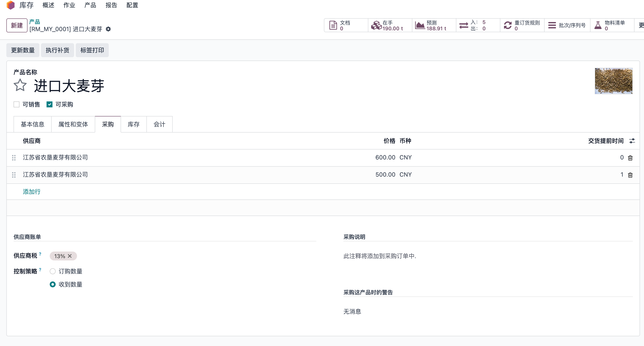Show help tooltip for 控制策略
Viewport: 644px width, 346px height.
click(x=40, y=269)
